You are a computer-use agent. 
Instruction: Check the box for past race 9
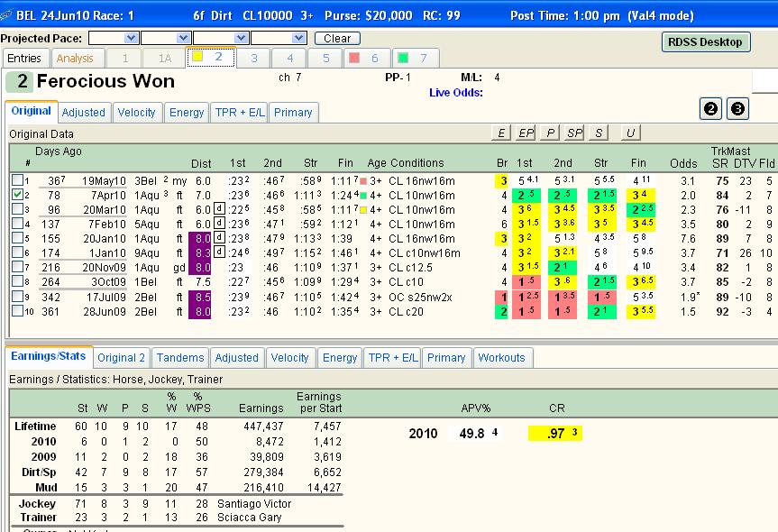coord(17,297)
